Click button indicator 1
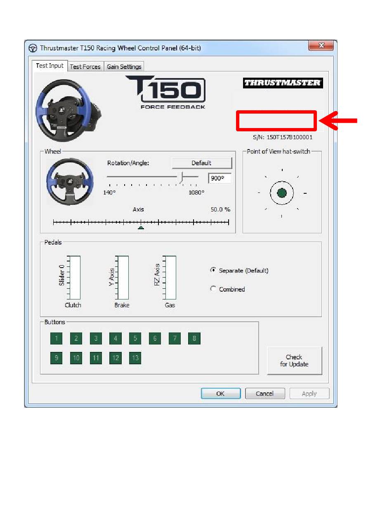The image size is (392, 532). click(56, 339)
